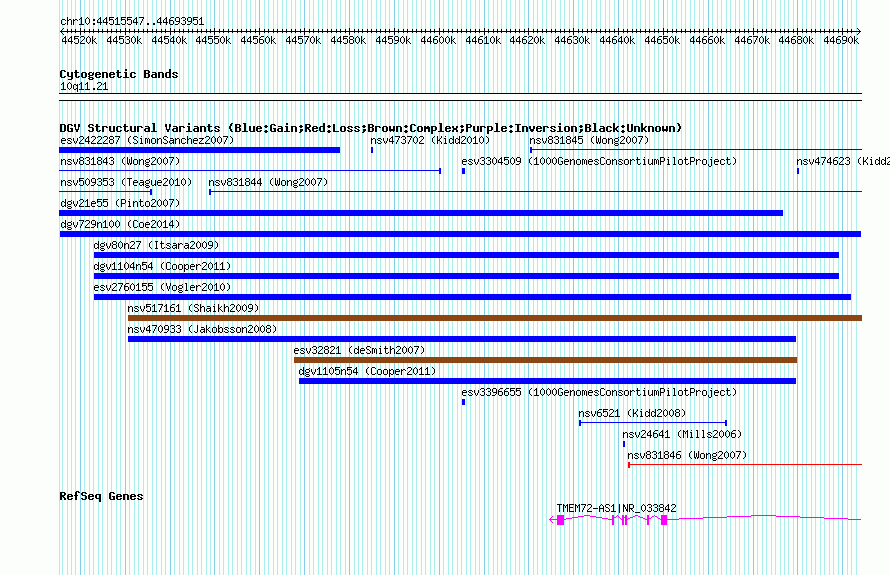This screenshot has height=575, width=890.
Task: Select the brown nsv517161 (Shaikh2009) complex bar
Action: coord(495,318)
